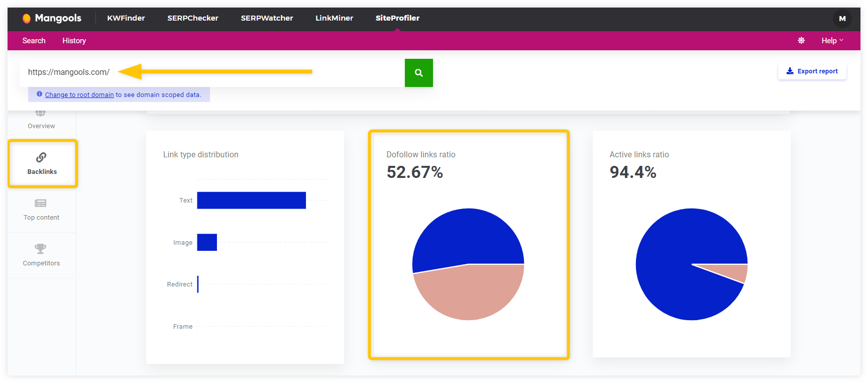
Task: Click the info icon near root domain hint
Action: [39, 94]
